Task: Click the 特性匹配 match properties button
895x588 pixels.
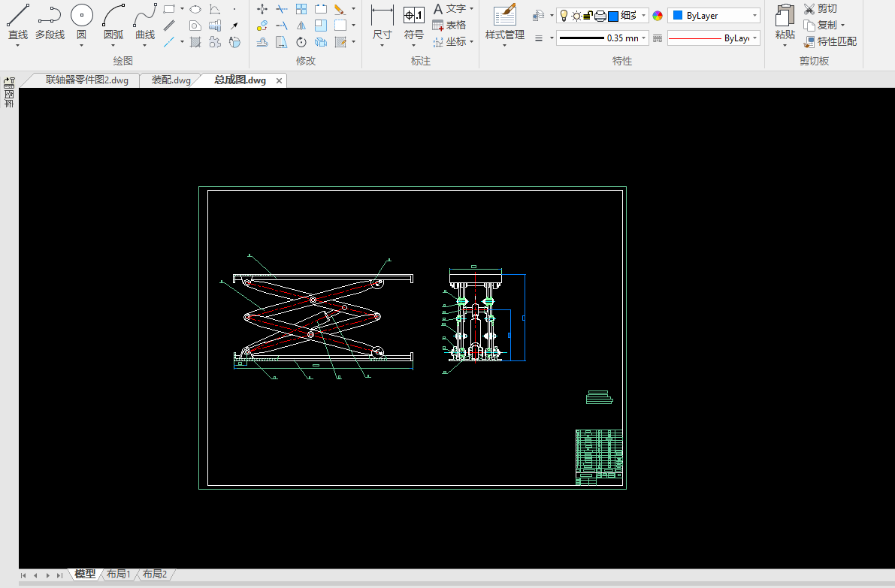Action: [830, 41]
